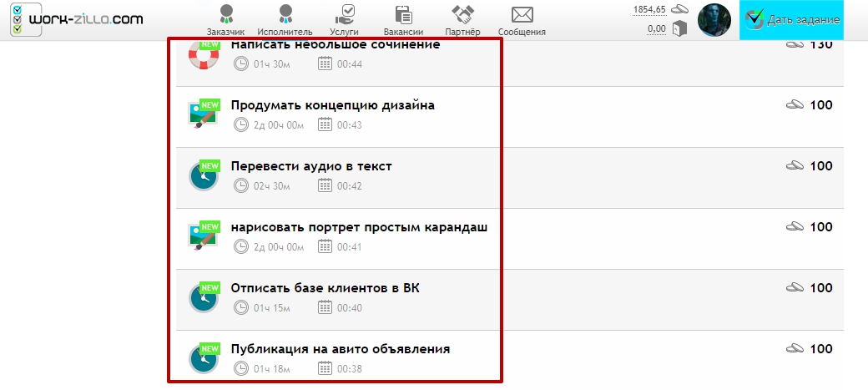Click the 0,00 safe balance icon
The height and width of the screenshot is (390, 868).
[680, 29]
